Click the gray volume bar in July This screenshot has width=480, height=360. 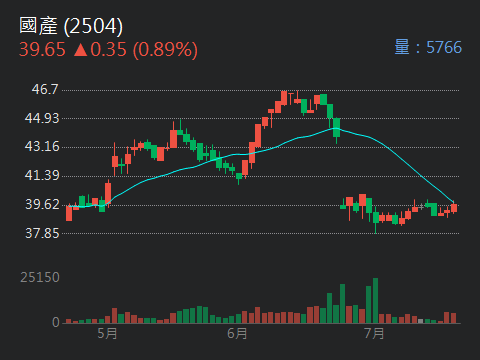(x=421, y=321)
